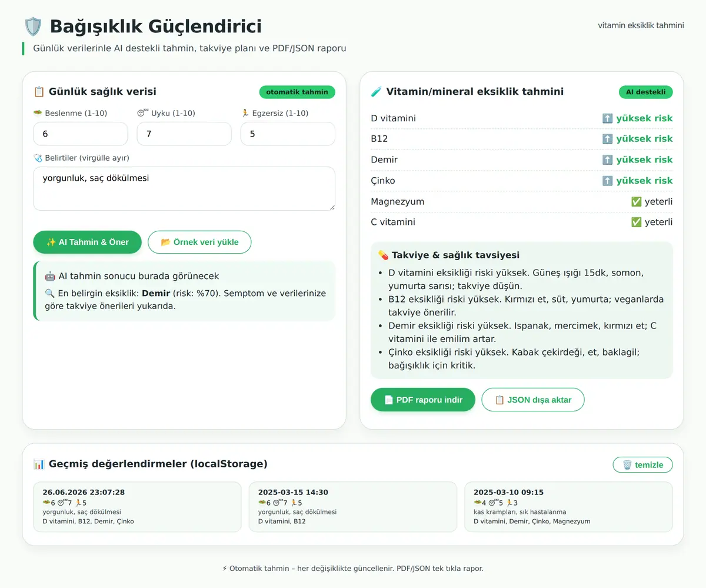
Task: Click the Bağışıklık Güçlendirici title
Action: pyautogui.click(x=156, y=26)
